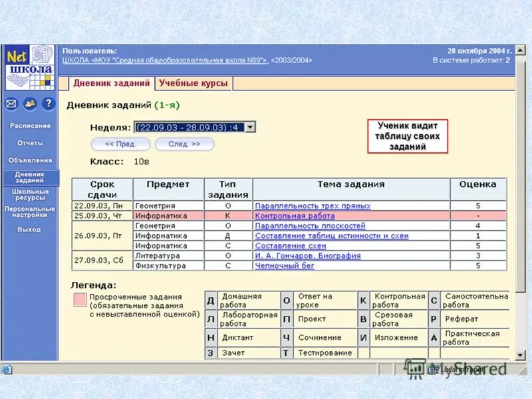The width and height of the screenshot is (532, 399).
Task: Go to previous week with << Пред.
Action: pyautogui.click(x=120, y=144)
